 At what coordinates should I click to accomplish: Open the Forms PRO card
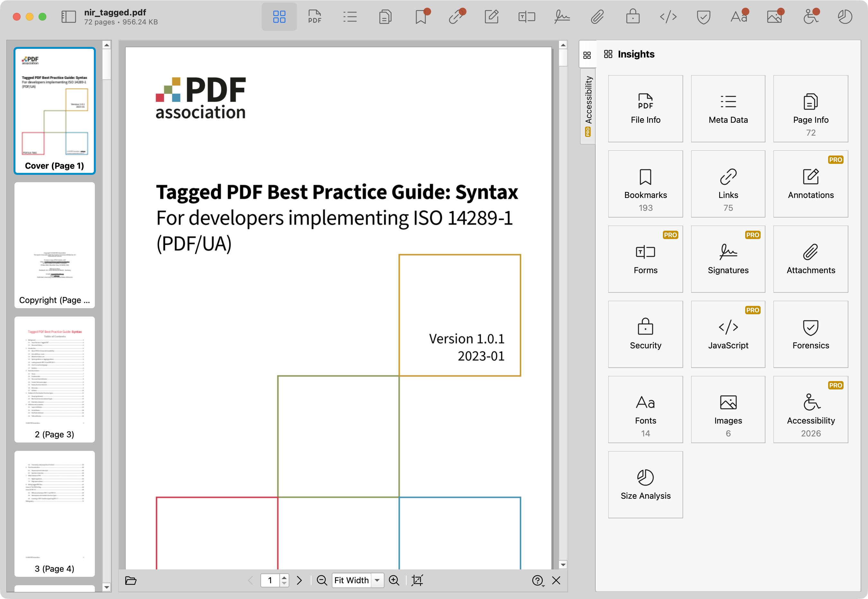[x=645, y=259]
